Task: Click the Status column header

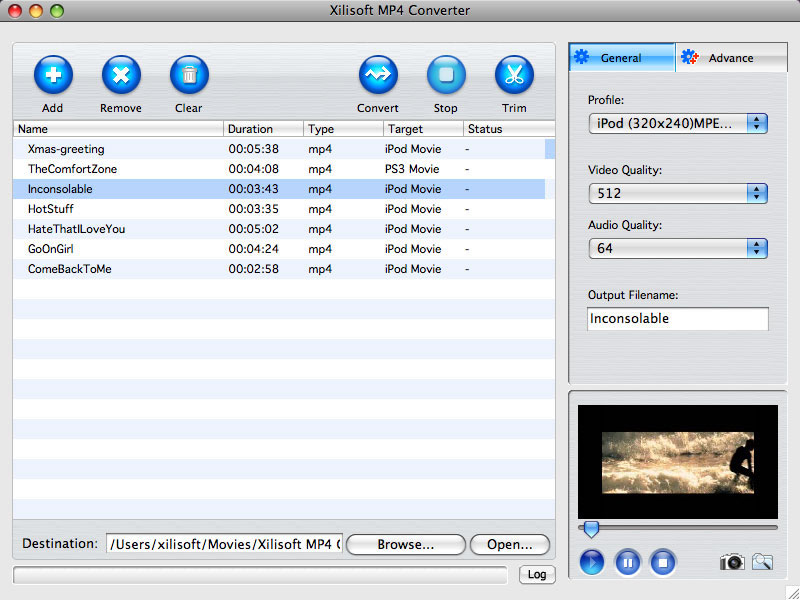Action: [x=509, y=129]
